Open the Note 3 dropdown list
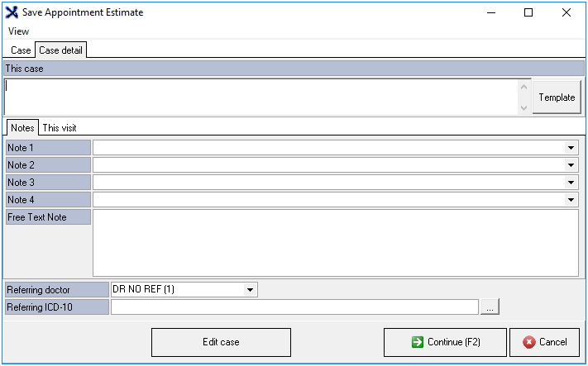 click(571, 183)
